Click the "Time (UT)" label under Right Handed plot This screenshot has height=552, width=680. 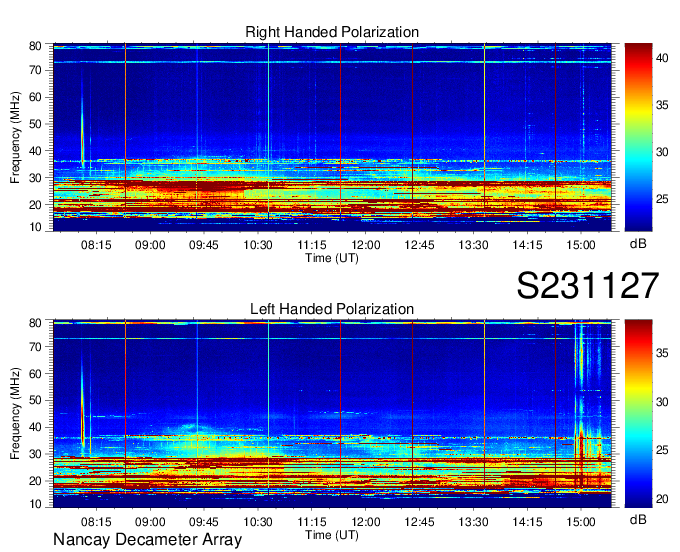point(332,258)
